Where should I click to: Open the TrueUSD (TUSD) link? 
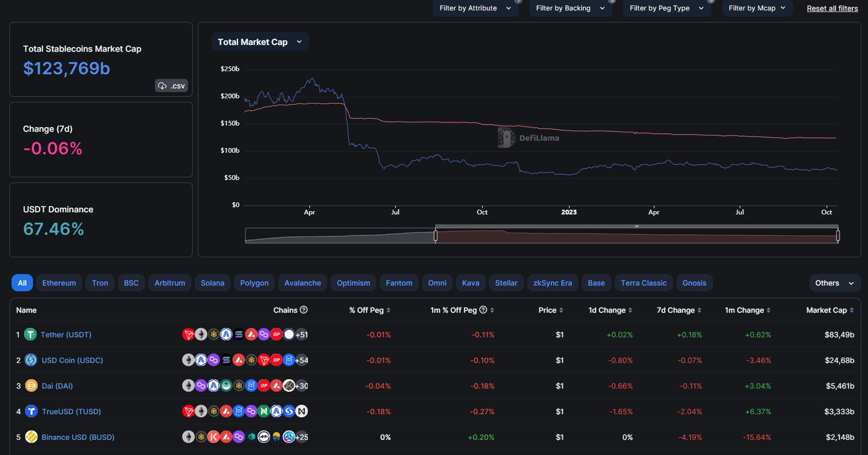(x=71, y=412)
